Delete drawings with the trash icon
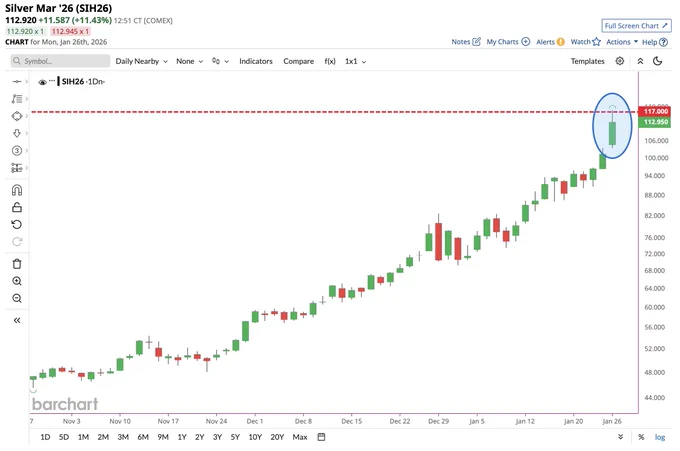Image resolution: width=680 pixels, height=451 pixels. tap(16, 264)
